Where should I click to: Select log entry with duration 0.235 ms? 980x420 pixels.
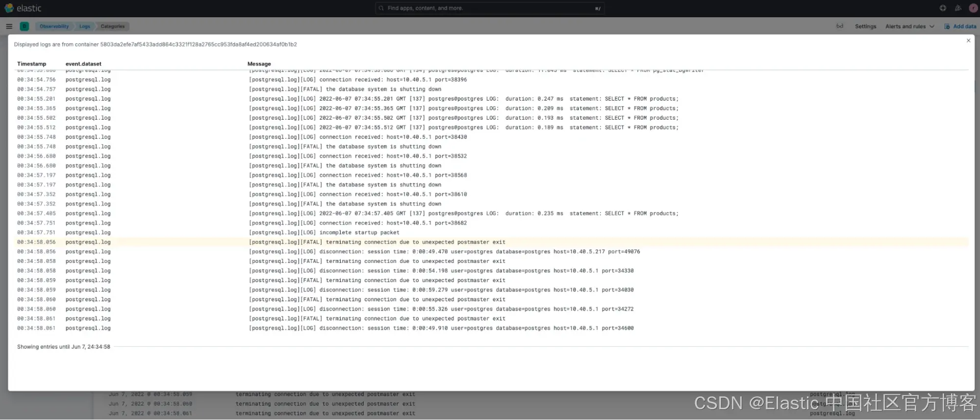[464, 213]
